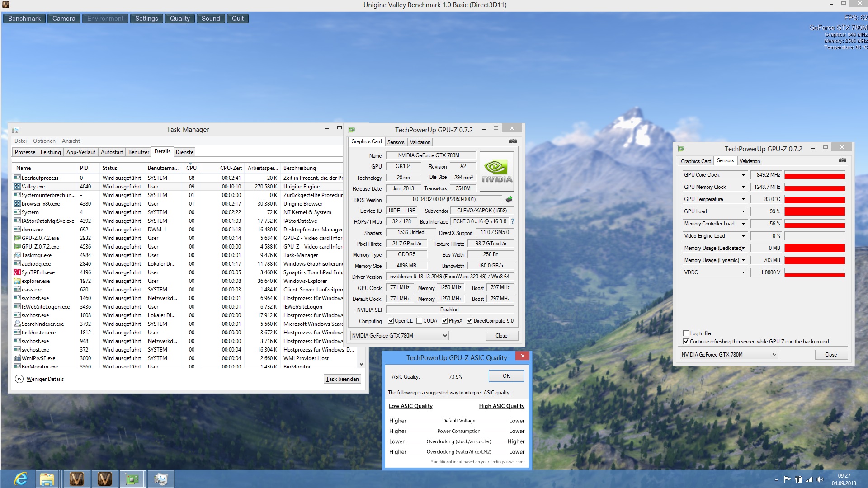Viewport: 868px width, 488px height.
Task: Click the Task Manager taskbar icon
Action: point(160,479)
